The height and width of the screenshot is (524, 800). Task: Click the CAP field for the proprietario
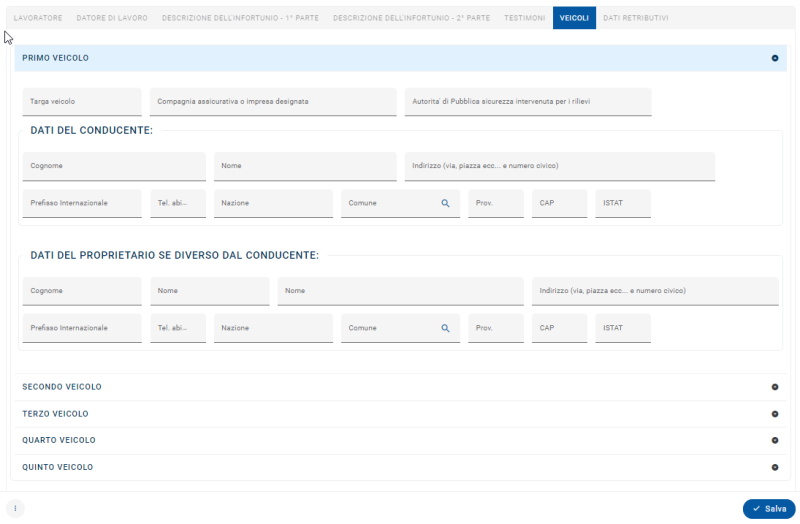(560, 328)
